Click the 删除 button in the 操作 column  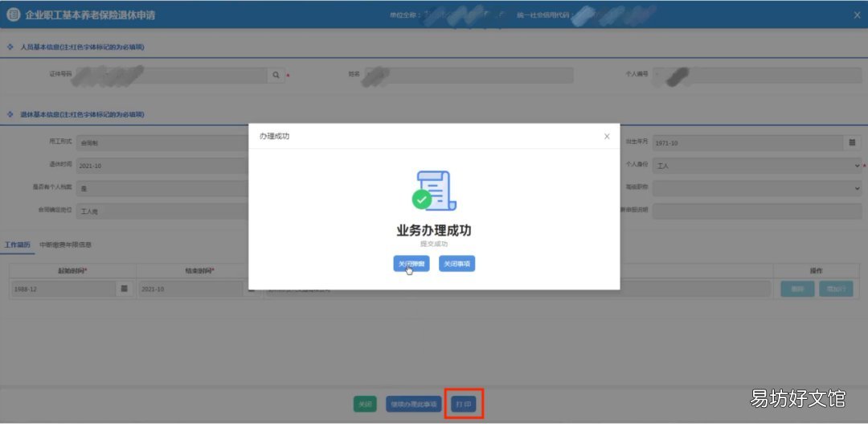pyautogui.click(x=797, y=289)
